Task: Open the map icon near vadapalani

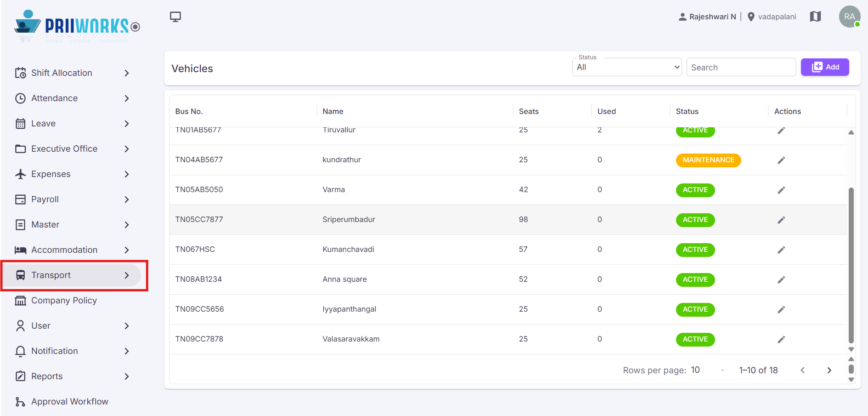Action: (x=815, y=17)
